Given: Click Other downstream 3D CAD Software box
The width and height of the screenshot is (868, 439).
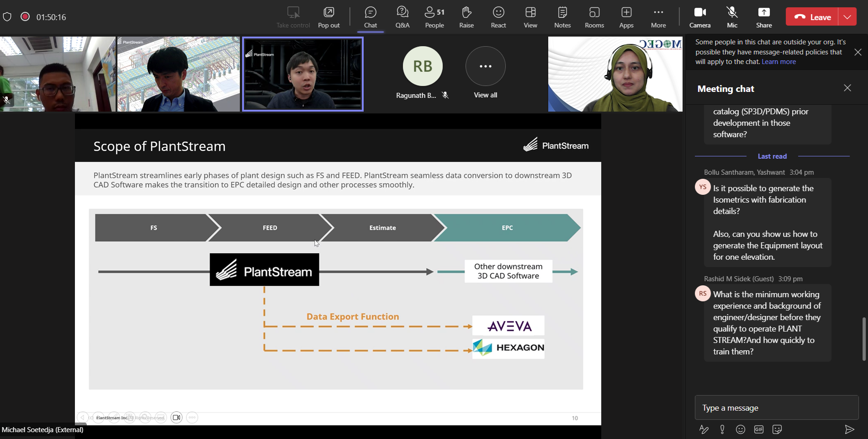Looking at the screenshot, I should point(508,271).
